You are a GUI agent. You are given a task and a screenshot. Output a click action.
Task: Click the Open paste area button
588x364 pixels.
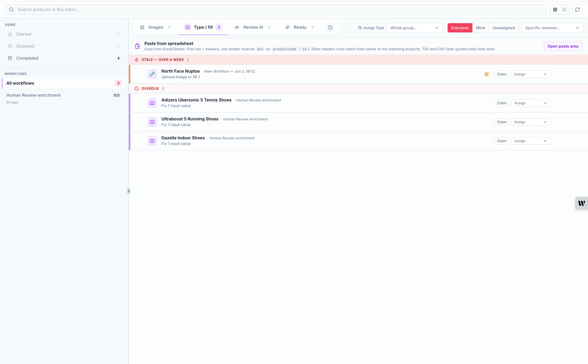point(563,46)
